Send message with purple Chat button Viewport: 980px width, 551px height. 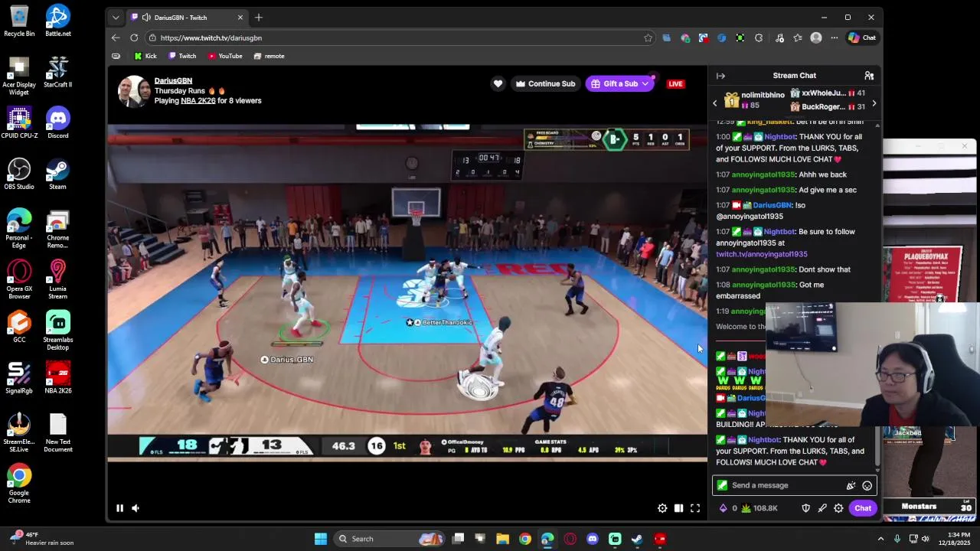863,508
